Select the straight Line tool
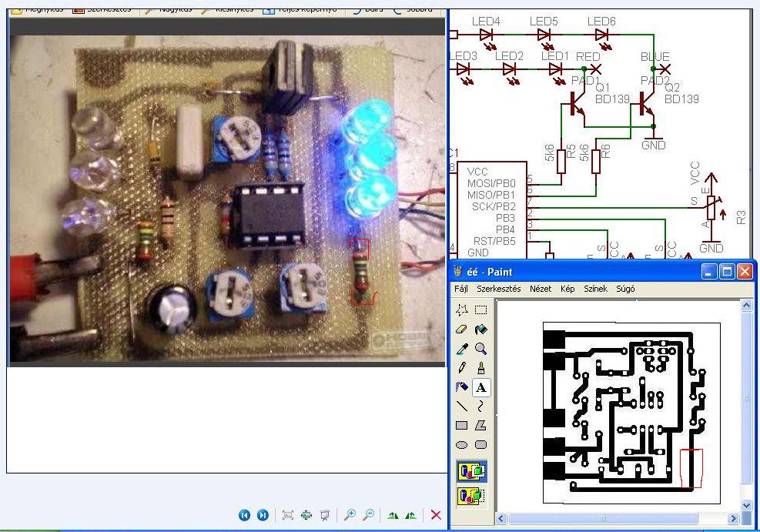The image size is (760, 532). point(462,406)
